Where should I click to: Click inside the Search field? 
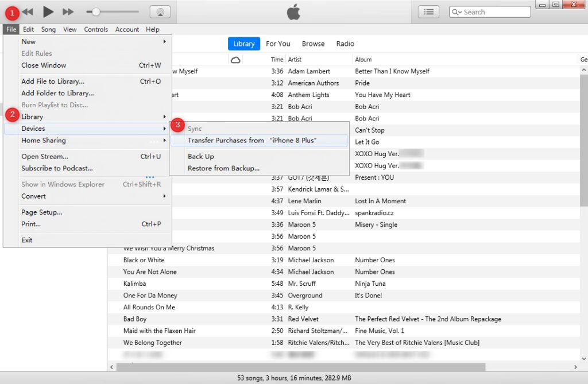click(x=495, y=12)
